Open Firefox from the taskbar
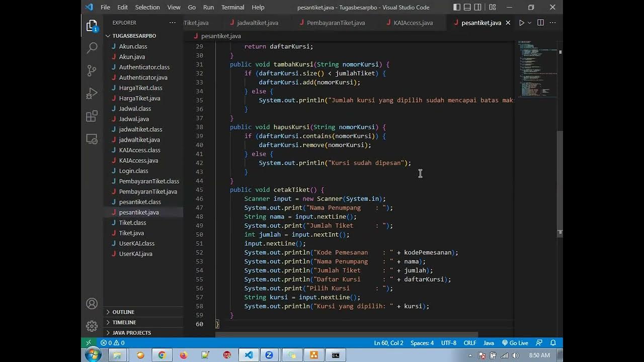The image size is (644, 362). [183, 355]
